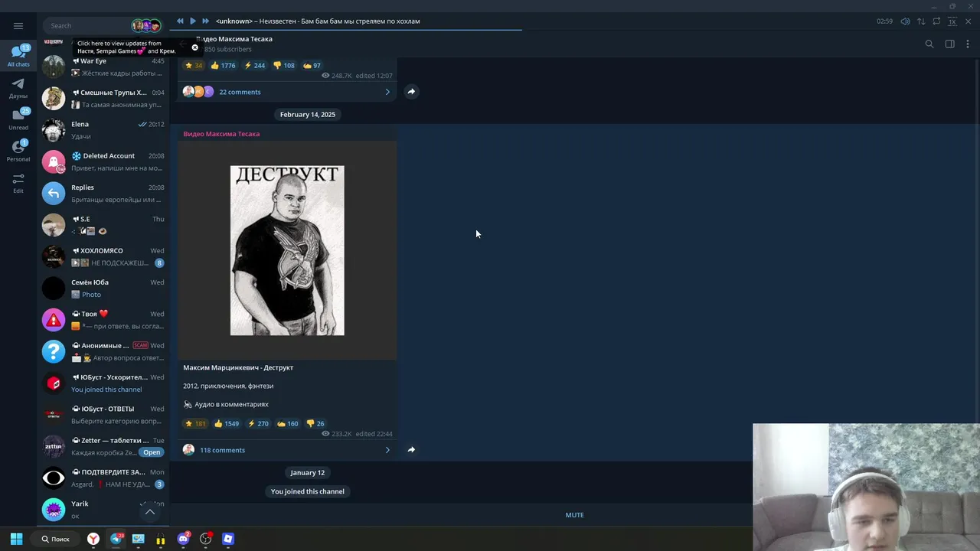Open the 22 comments thread

(287, 92)
